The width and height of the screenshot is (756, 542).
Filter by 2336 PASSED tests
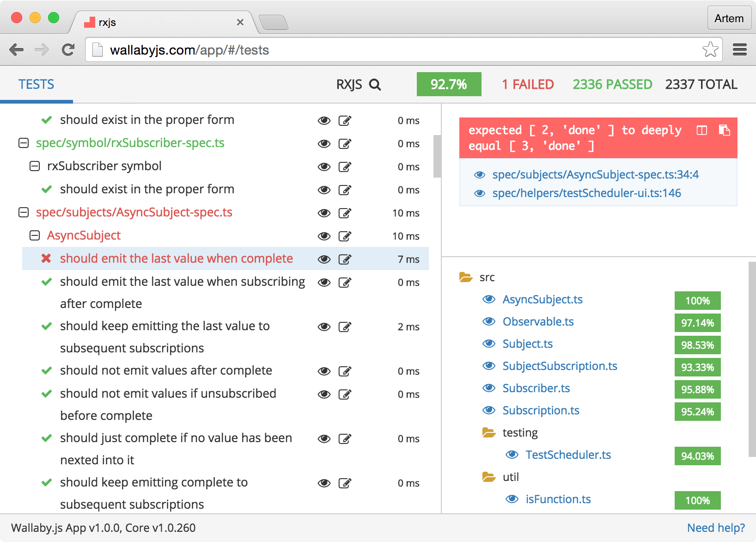coord(612,85)
